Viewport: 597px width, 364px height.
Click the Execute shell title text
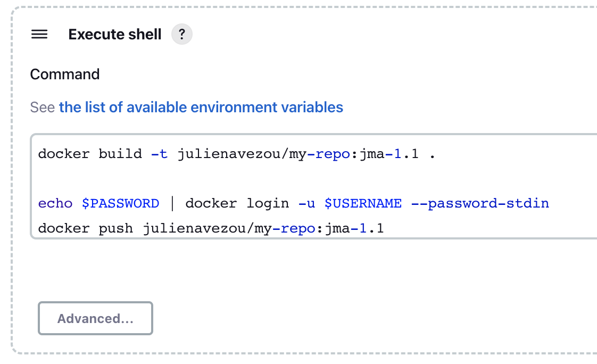click(x=114, y=34)
